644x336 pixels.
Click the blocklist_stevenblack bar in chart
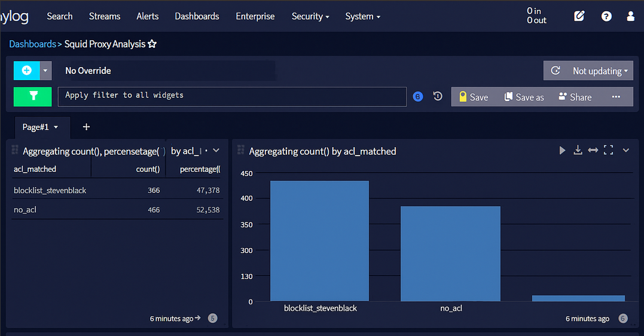(319, 241)
